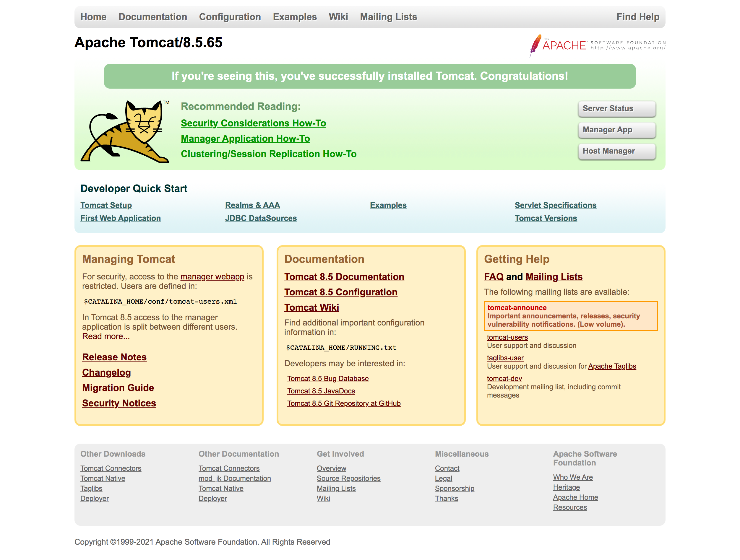Follow the manager webapp link
Image resolution: width=740 pixels, height=560 pixels.
(x=212, y=276)
